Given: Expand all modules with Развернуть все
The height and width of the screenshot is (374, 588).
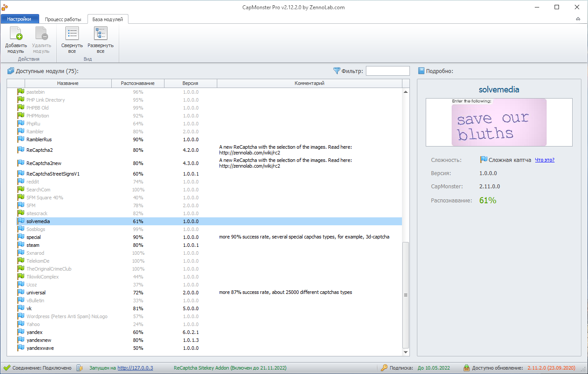Looking at the screenshot, I should tap(100, 34).
